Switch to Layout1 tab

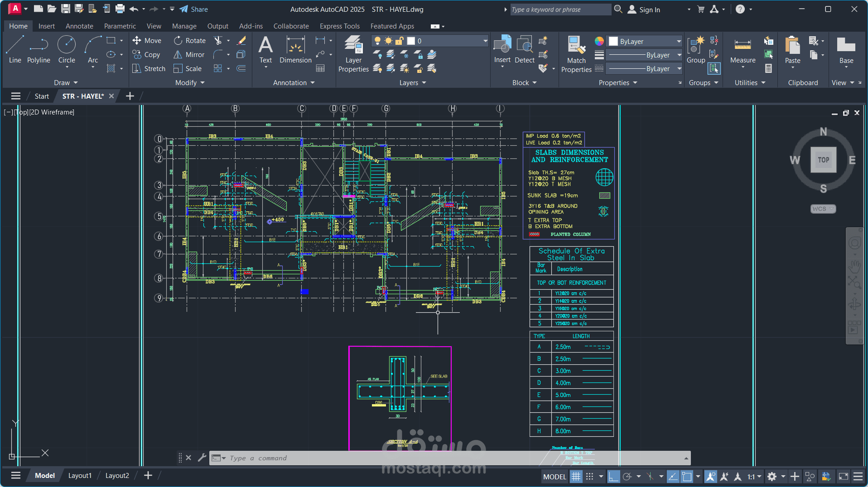[x=80, y=476]
